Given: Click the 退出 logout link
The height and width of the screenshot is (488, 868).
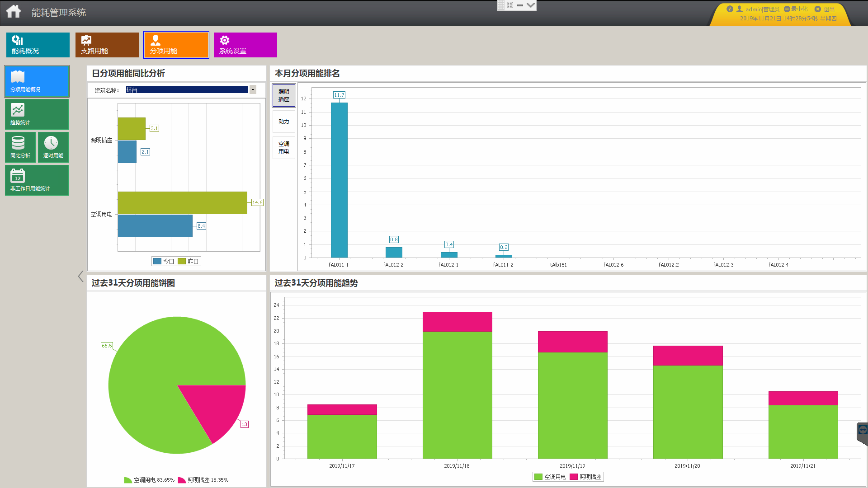Looking at the screenshot, I should (826, 9).
